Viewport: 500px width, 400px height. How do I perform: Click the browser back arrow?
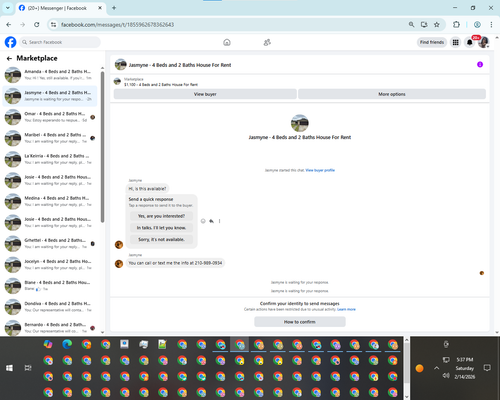click(9, 25)
